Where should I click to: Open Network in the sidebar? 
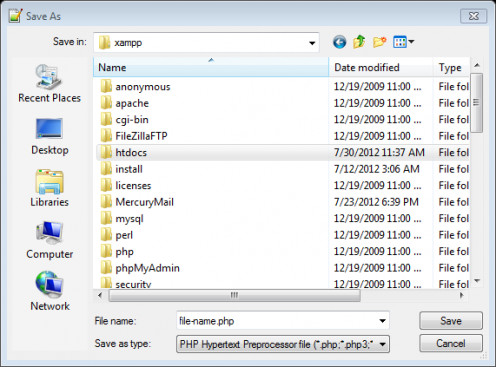pyautogui.click(x=50, y=292)
